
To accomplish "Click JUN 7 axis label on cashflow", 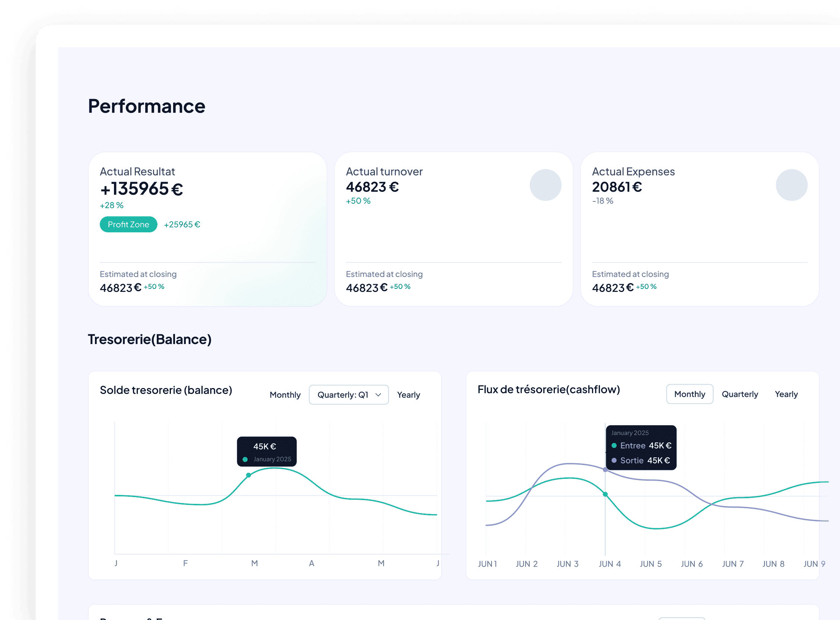I will coord(732,564).
